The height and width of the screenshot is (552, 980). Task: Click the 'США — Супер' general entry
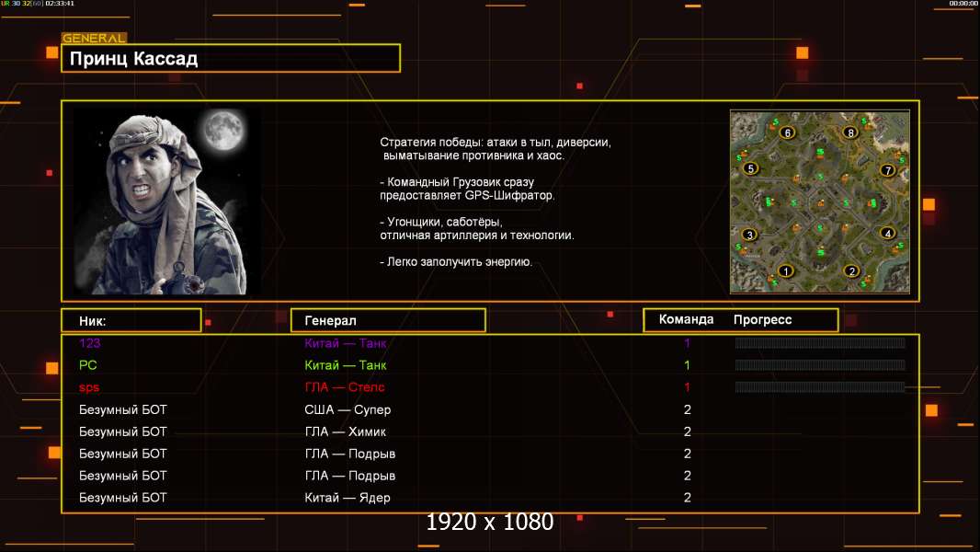pyautogui.click(x=348, y=409)
